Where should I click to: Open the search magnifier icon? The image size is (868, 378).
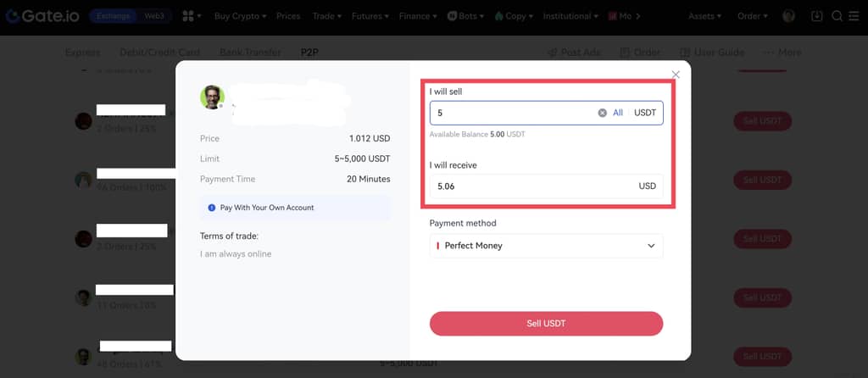(x=837, y=16)
